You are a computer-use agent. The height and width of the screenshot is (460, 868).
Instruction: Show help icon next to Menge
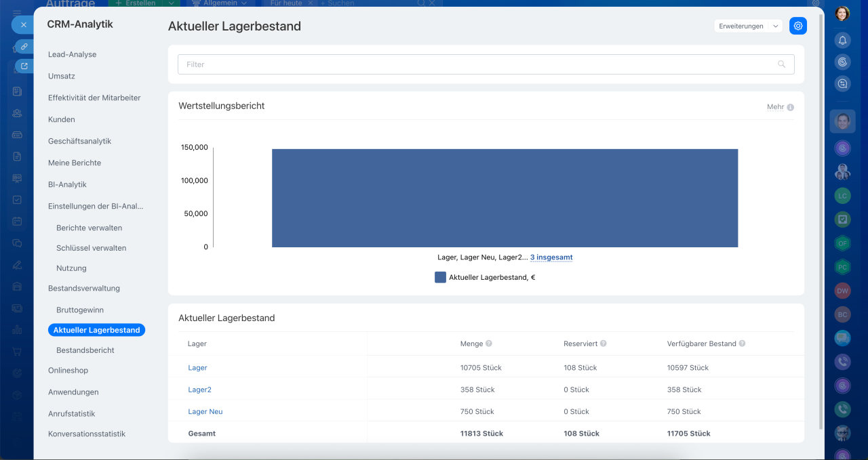489,343
